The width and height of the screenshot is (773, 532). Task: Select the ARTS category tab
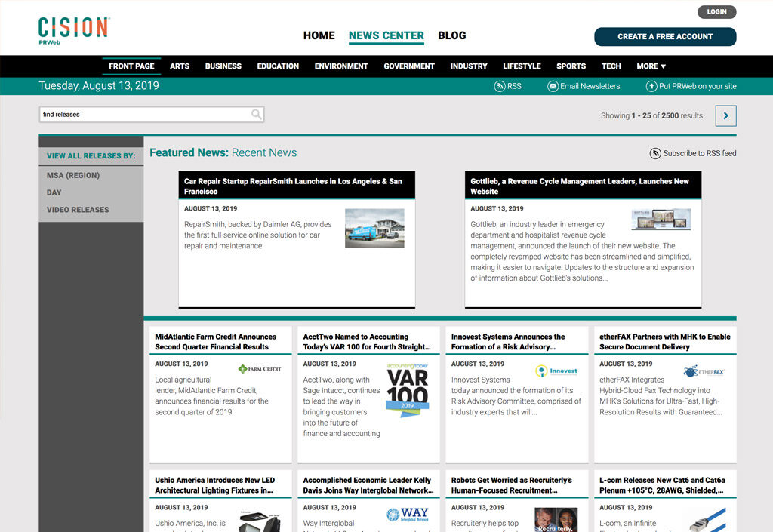click(180, 66)
